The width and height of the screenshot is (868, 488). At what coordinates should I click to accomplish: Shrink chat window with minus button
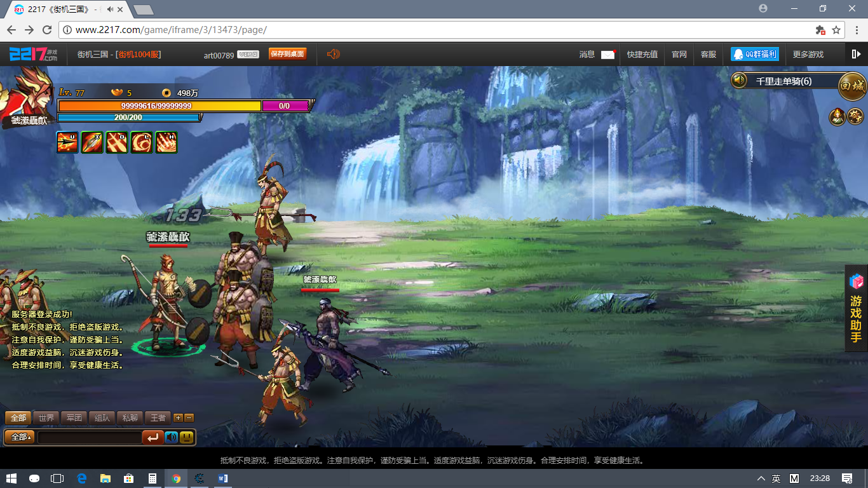click(x=189, y=417)
